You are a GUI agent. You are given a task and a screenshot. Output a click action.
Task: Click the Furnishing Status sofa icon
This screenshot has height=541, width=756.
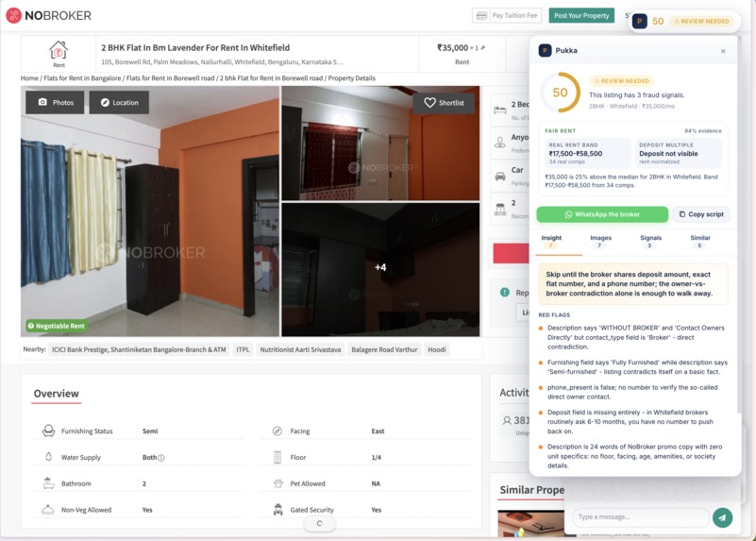click(x=48, y=431)
